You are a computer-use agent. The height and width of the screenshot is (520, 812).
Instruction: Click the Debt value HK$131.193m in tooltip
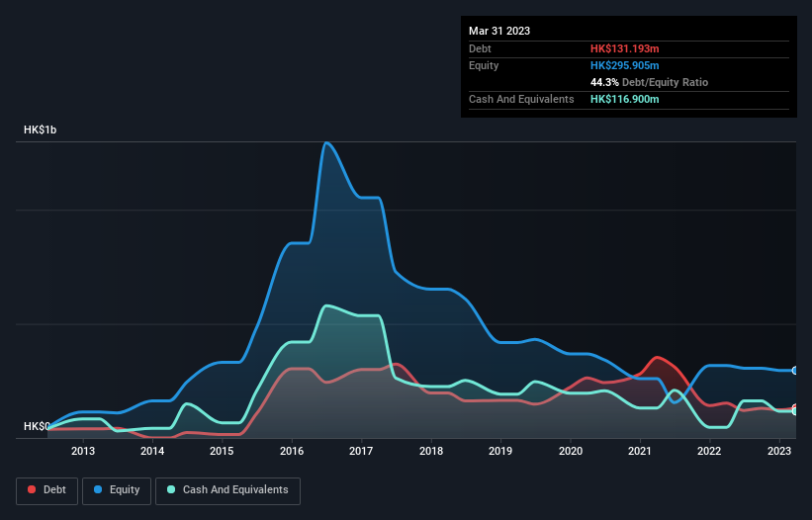coord(624,48)
